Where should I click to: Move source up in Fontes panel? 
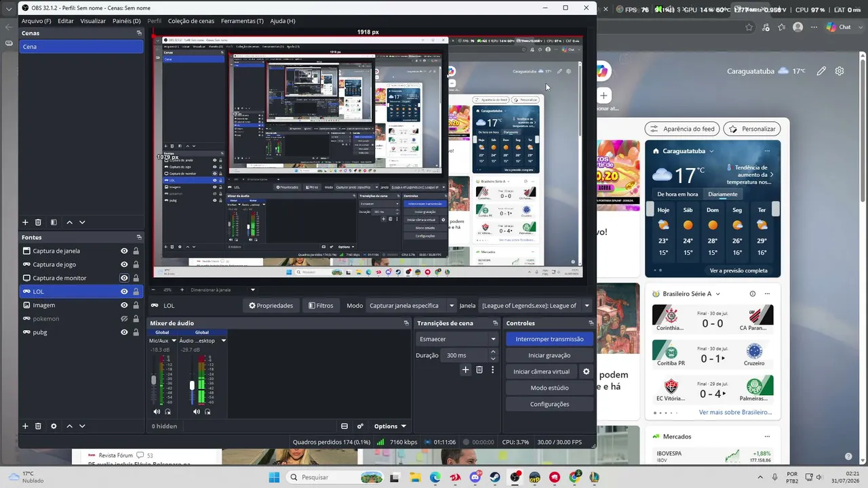tap(70, 426)
